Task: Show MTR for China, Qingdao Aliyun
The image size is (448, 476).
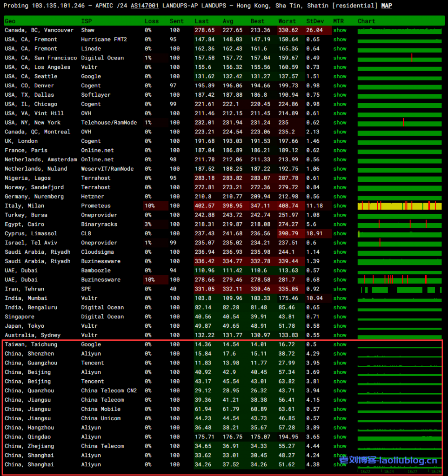Action: [340, 437]
